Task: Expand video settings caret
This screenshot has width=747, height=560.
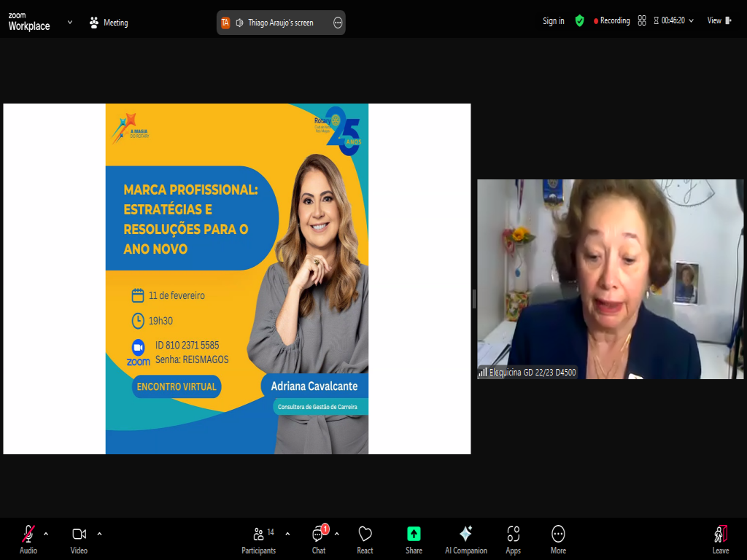Action: pyautogui.click(x=99, y=533)
